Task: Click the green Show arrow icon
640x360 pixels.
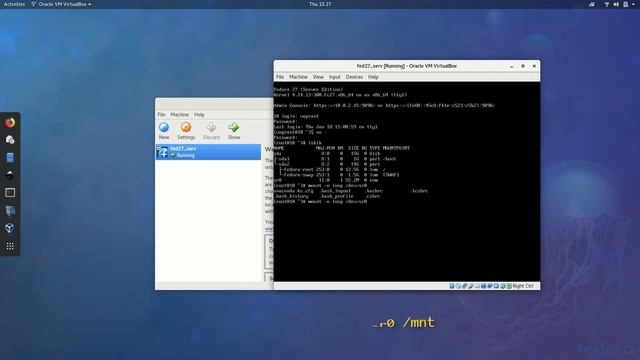Action: tap(234, 128)
